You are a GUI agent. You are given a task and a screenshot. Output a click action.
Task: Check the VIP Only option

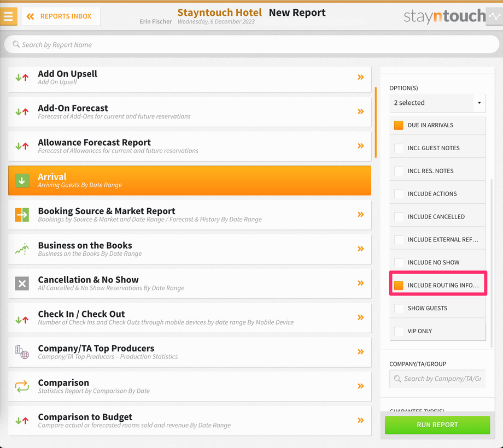399,331
